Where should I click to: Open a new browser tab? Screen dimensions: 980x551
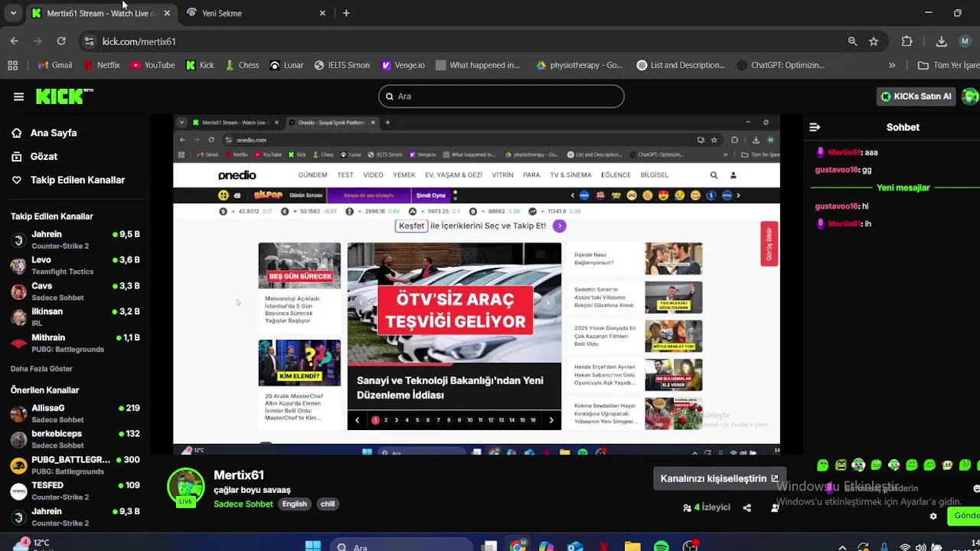346,13
